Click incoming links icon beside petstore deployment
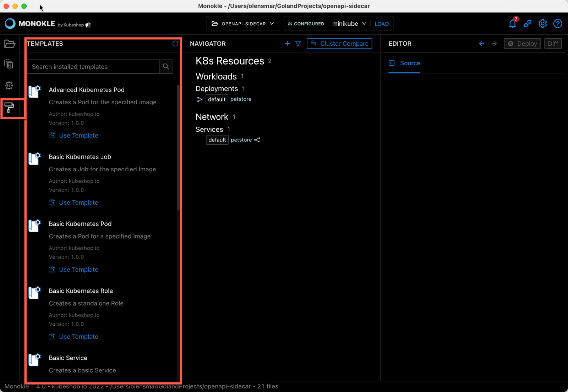Image resolution: width=568 pixels, height=392 pixels. point(200,99)
